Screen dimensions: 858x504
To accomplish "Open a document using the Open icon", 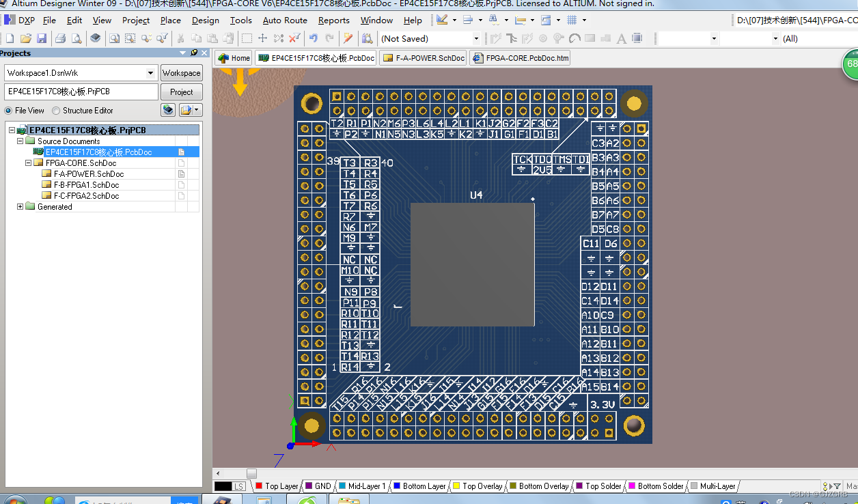I will point(26,38).
